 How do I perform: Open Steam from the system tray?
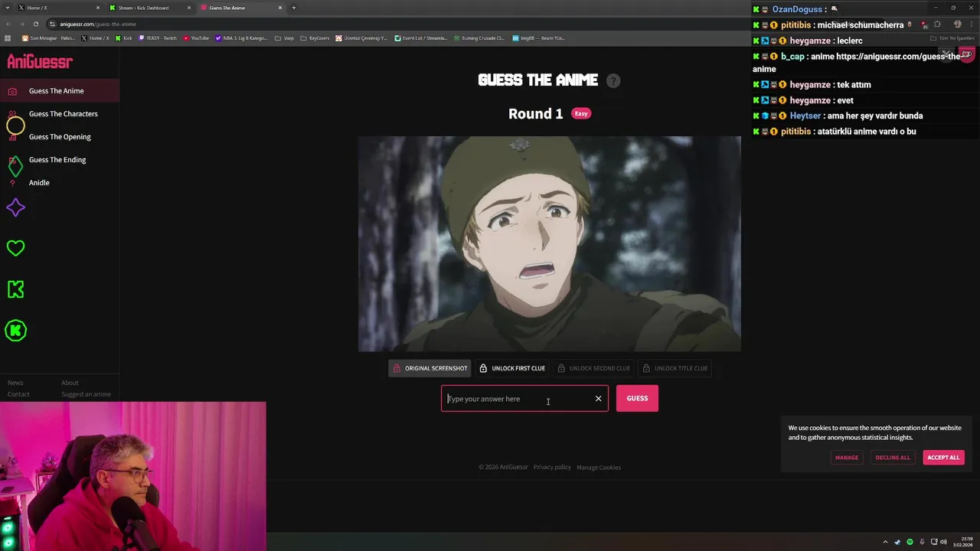[897, 542]
